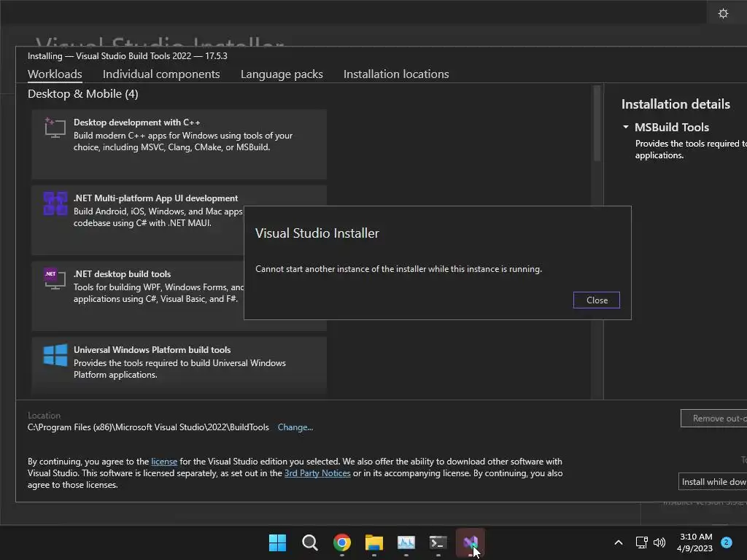The width and height of the screenshot is (747, 560).
Task: Open the Language packs tab
Action: pos(282,74)
